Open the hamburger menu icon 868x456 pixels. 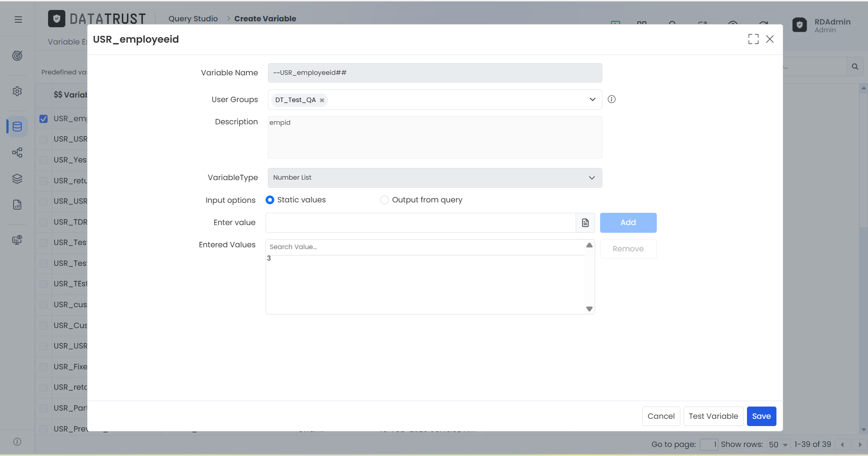click(18, 20)
